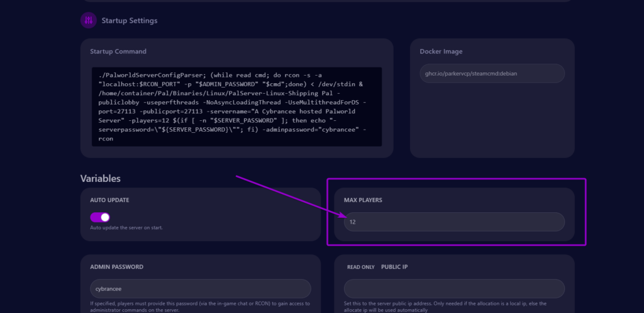Click the ADMIN PASSWORD label
Screen dimensions: 644x313
116,267
